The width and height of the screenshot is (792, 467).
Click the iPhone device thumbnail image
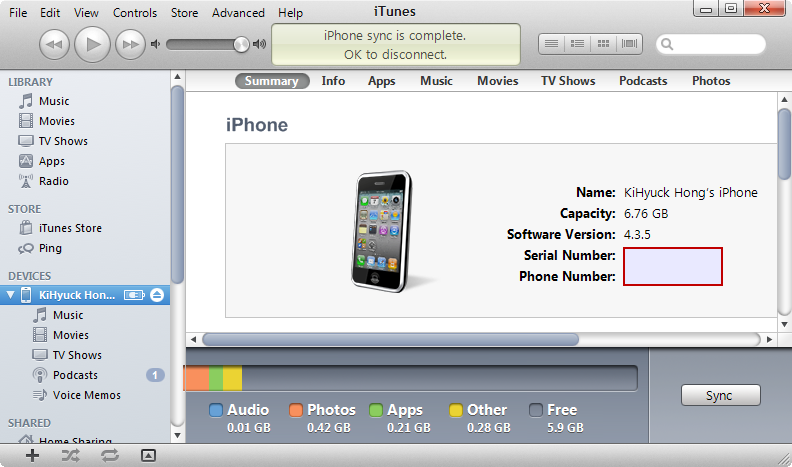382,231
